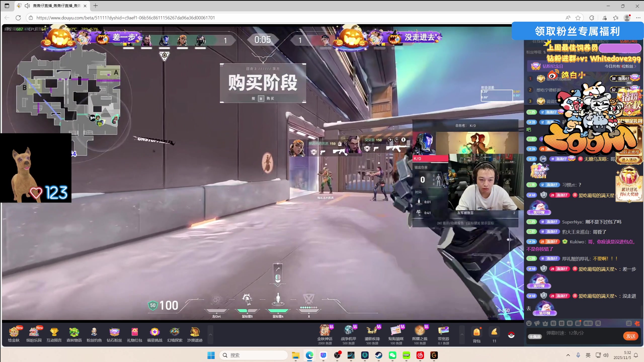Toggle the 高能 chat mode

click(588, 323)
